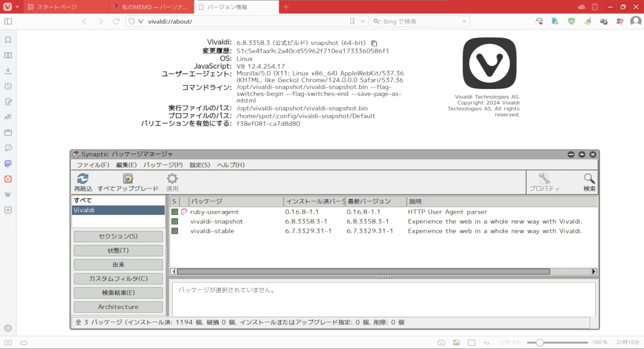Toggle the vivaldi-stable package status checkbox
This screenshot has height=349, width=644.
click(x=175, y=231)
